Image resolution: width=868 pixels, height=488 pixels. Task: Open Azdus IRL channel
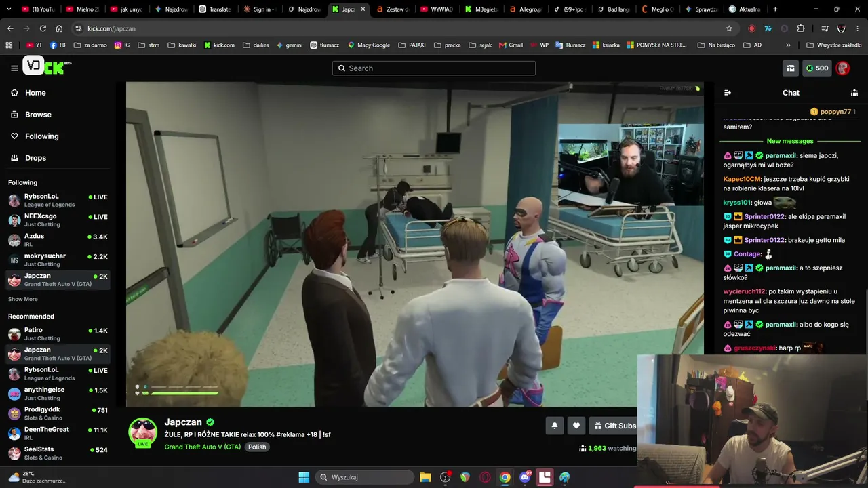[x=58, y=240]
